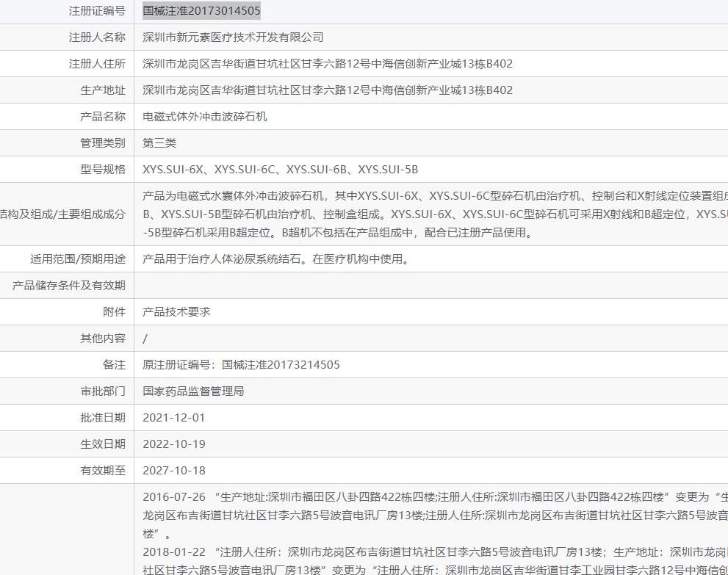Click the address value in 注册人住所 row

tap(328, 64)
